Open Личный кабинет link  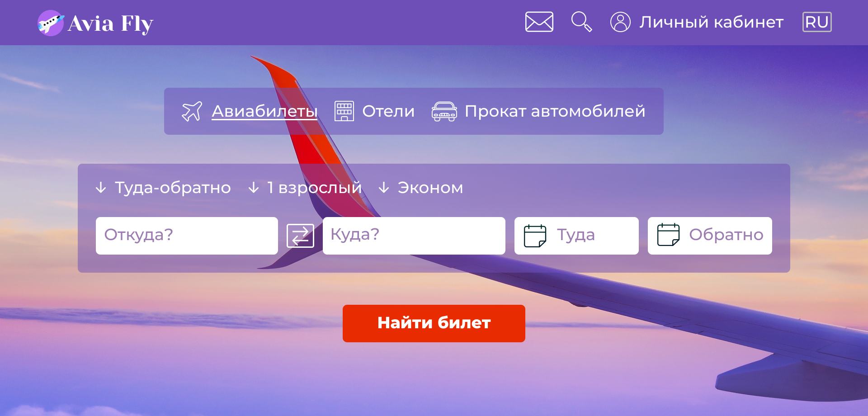click(x=711, y=22)
